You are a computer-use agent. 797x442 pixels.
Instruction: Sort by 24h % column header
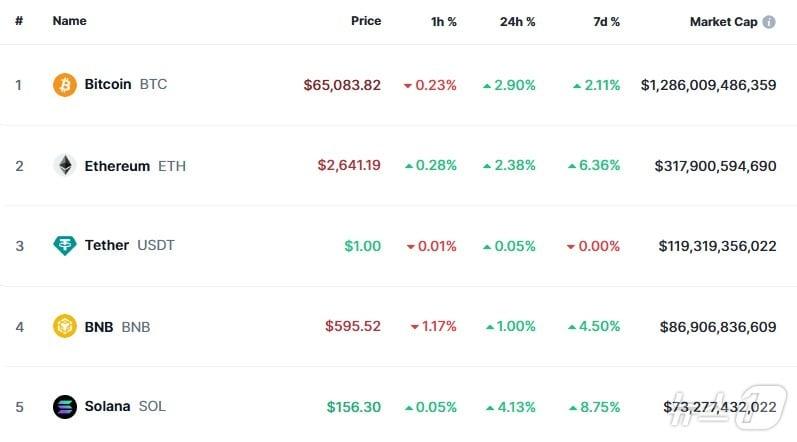[517, 21]
